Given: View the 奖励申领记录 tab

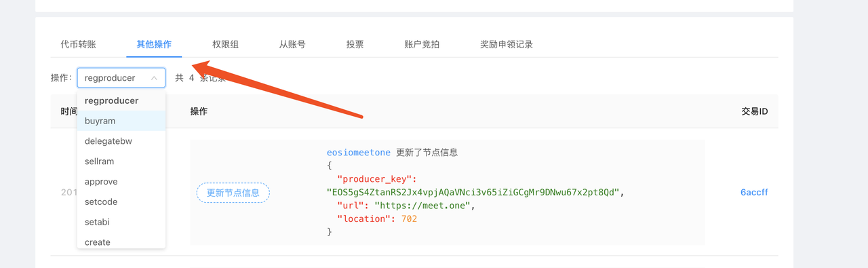Looking at the screenshot, I should click(x=507, y=44).
